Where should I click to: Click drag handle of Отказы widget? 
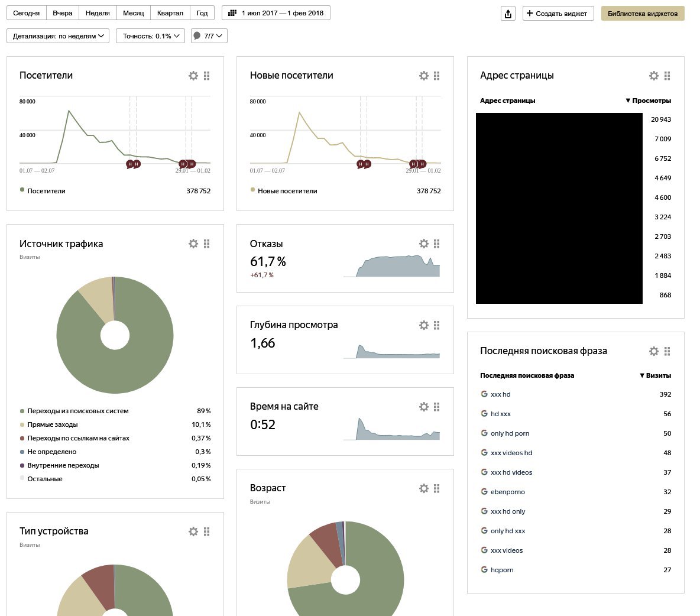coord(436,244)
